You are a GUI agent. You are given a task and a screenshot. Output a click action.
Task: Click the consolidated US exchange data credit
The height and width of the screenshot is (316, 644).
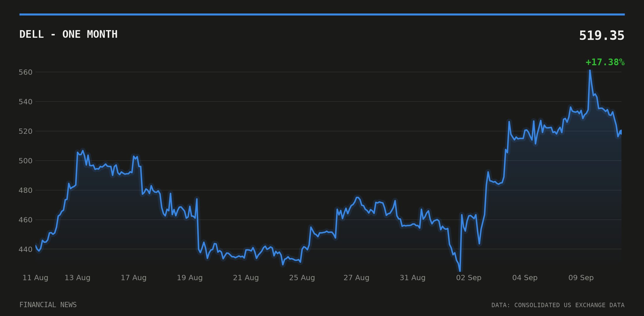pos(558,305)
